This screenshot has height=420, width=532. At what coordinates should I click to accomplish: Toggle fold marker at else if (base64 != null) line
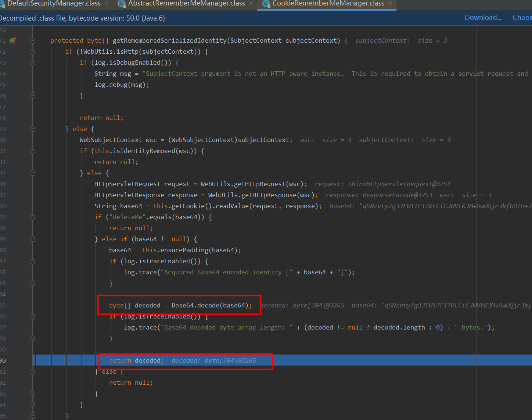(x=33, y=239)
